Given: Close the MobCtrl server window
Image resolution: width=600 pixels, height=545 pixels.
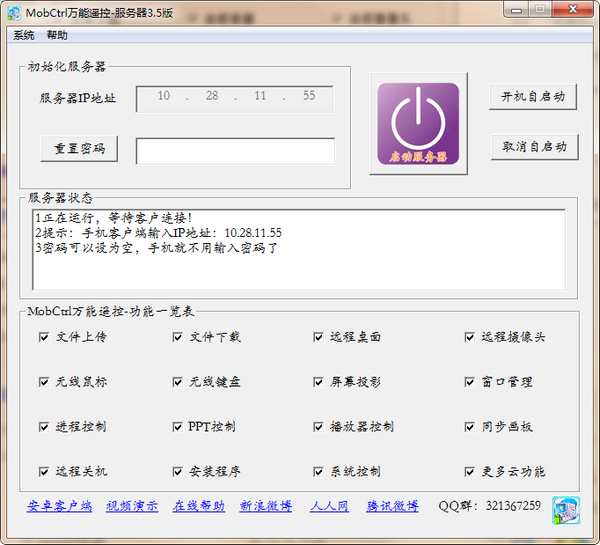Looking at the screenshot, I should coord(573,10).
